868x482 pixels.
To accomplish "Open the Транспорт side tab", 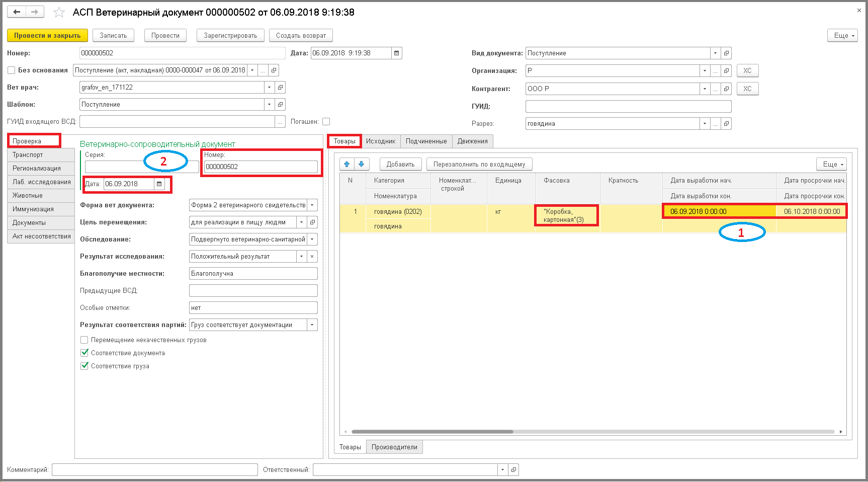I will [x=41, y=155].
